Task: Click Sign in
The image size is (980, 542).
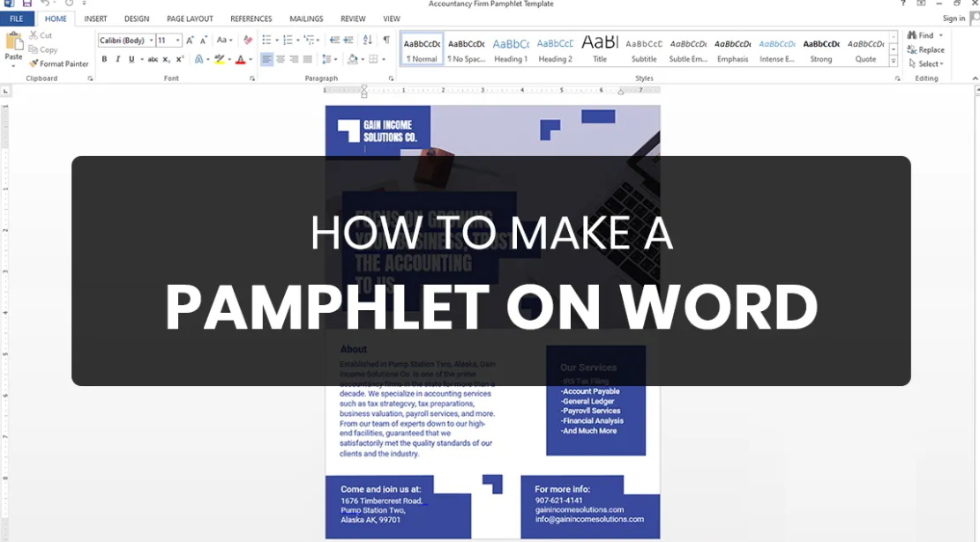Action: click(x=954, y=19)
